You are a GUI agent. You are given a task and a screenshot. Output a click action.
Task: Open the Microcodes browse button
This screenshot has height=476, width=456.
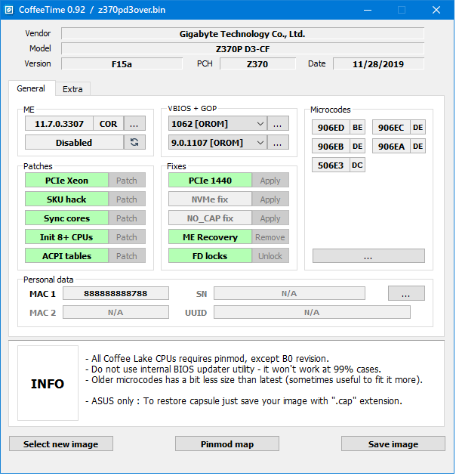coord(368,256)
